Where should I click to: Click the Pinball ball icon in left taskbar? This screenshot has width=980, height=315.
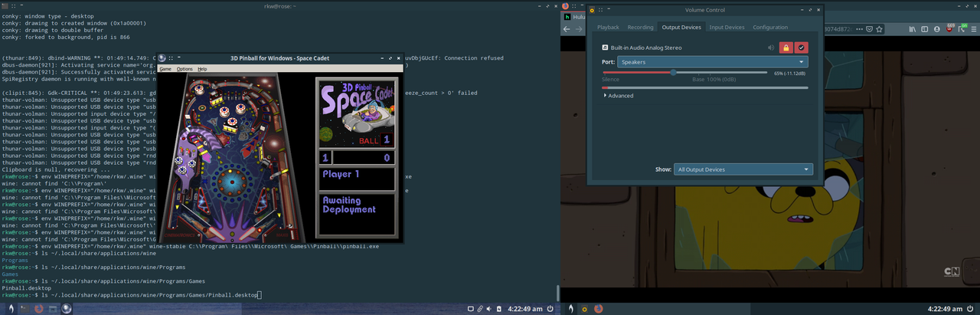[x=67, y=309]
